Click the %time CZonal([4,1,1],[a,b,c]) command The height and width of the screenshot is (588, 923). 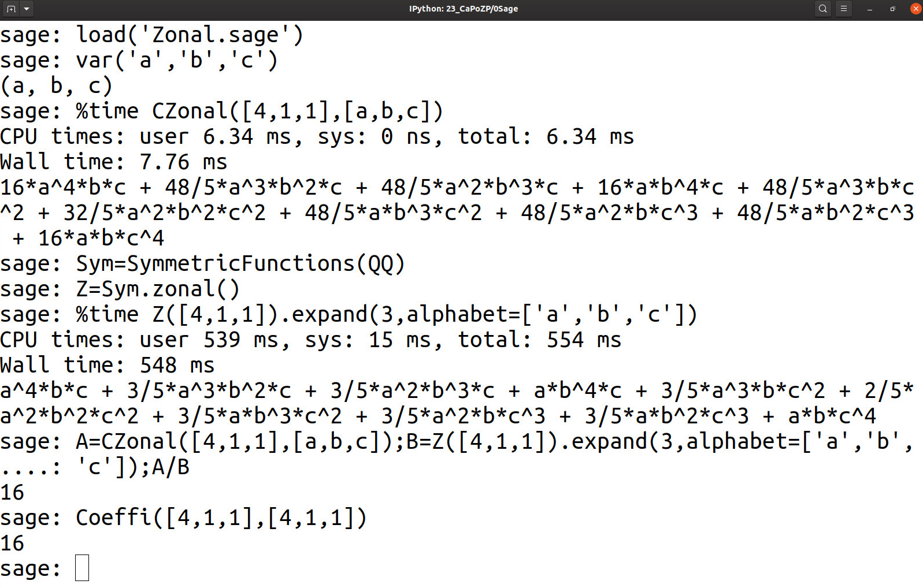(259, 111)
